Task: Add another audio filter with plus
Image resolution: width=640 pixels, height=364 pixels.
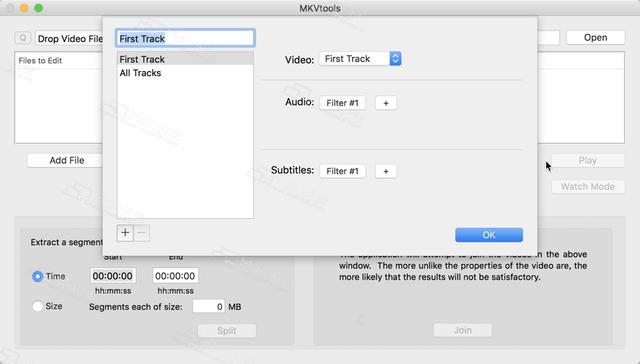Action: [386, 103]
